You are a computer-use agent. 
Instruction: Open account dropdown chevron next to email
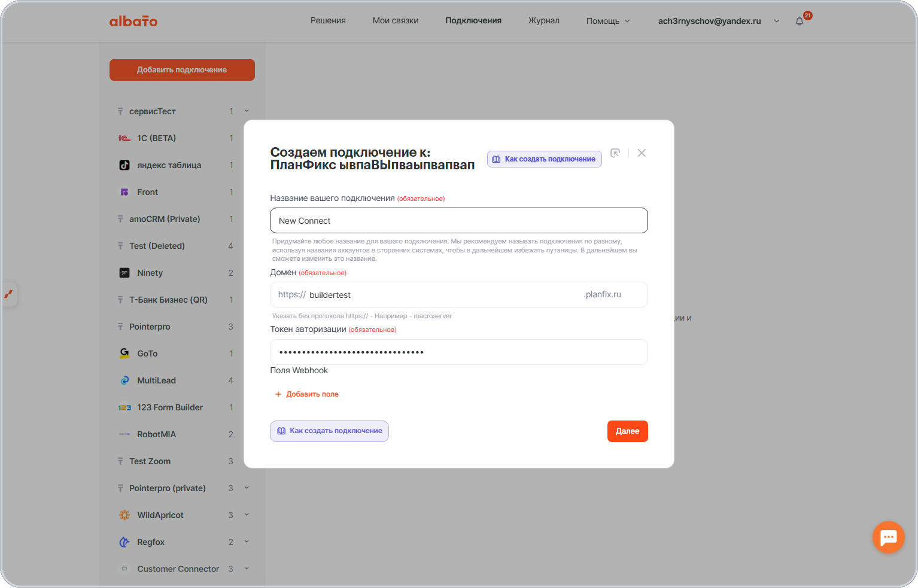pyautogui.click(x=777, y=21)
